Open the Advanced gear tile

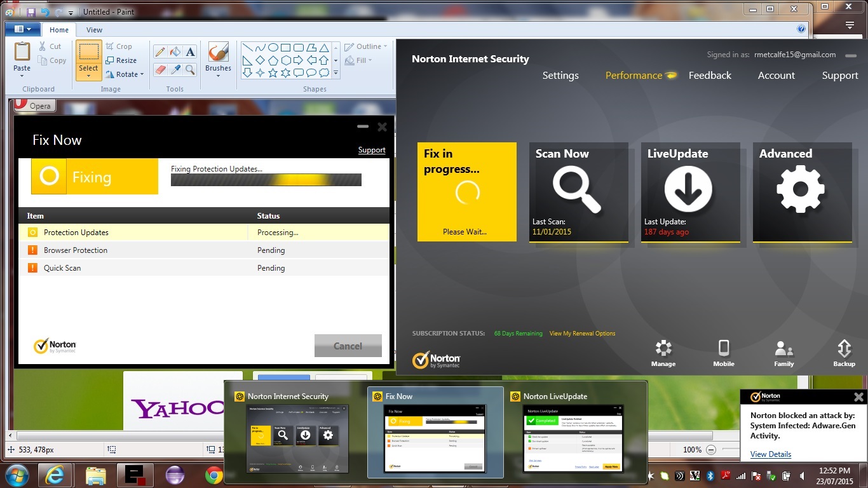click(x=802, y=193)
